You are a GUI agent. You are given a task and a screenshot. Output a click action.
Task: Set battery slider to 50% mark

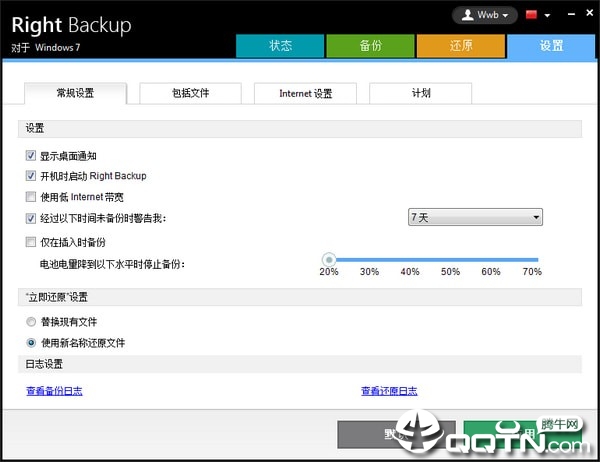click(x=450, y=260)
